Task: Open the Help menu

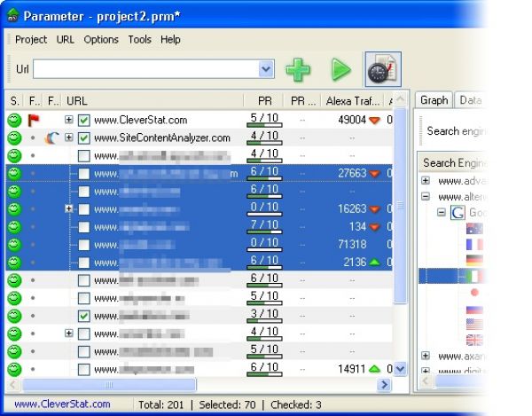Action: 170,39
